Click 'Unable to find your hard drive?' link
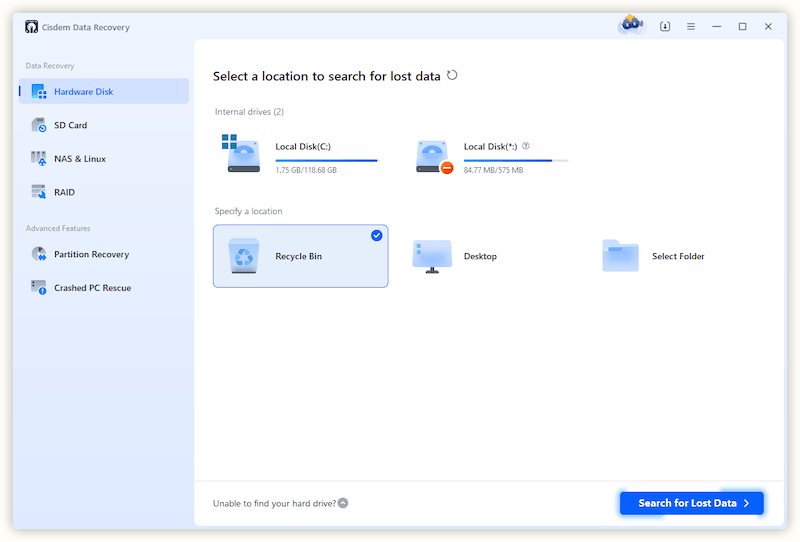The height and width of the screenshot is (542, 800). [274, 503]
